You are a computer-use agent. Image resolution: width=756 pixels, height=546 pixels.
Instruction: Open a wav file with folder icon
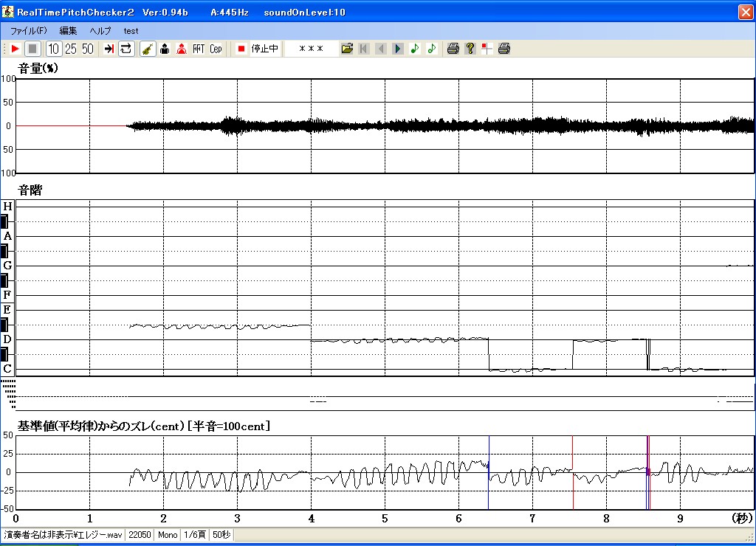[347, 49]
